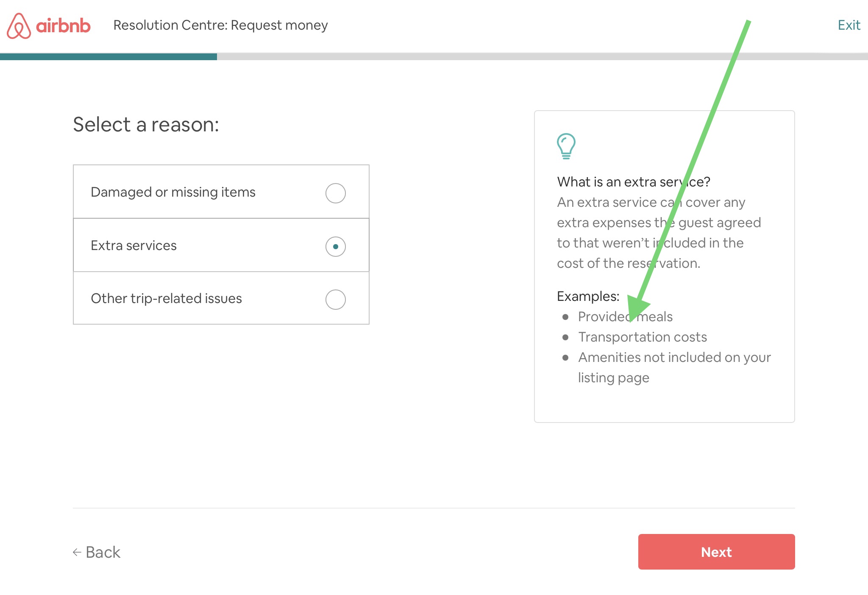Click the gray unfilled progress bar area
The image size is (868, 595).
coord(542,56)
